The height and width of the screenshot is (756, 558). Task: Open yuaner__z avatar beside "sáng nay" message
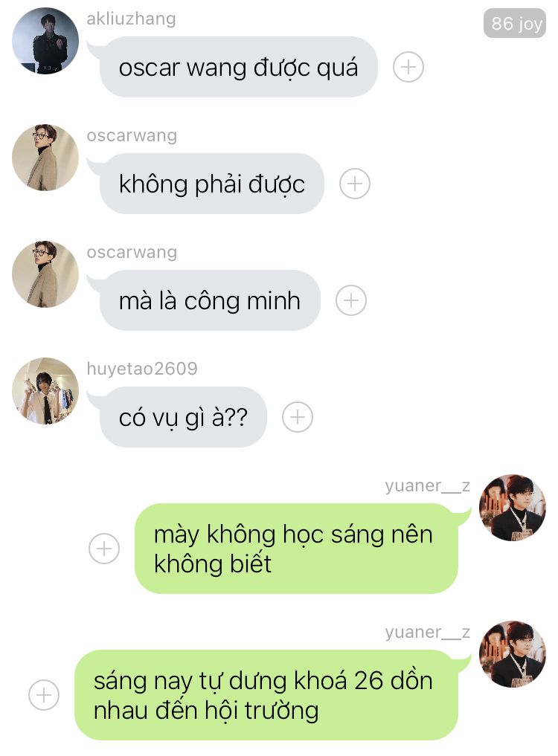[512, 653]
